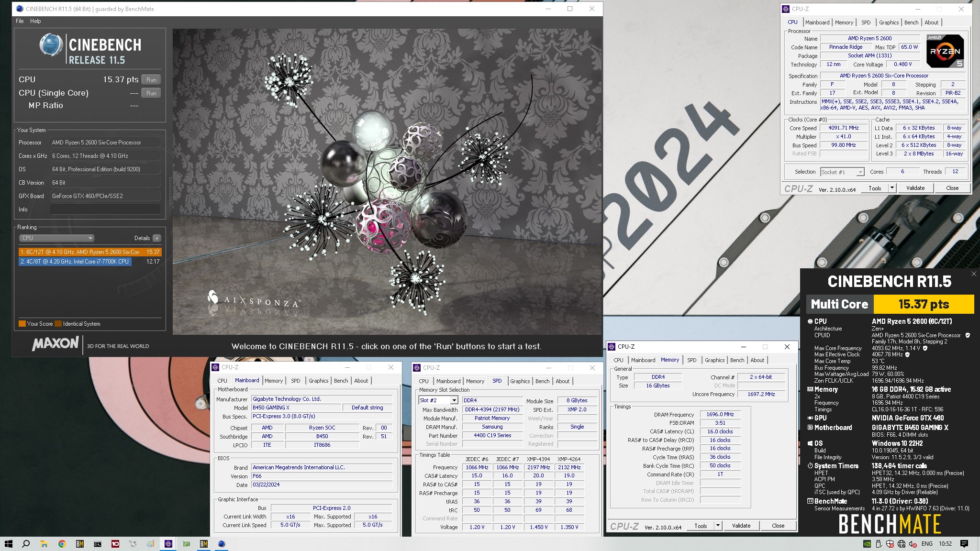Viewport: 980px width, 551px height.
Task: Switch to Cinebench sphere taskbar icon
Action: tap(222, 544)
